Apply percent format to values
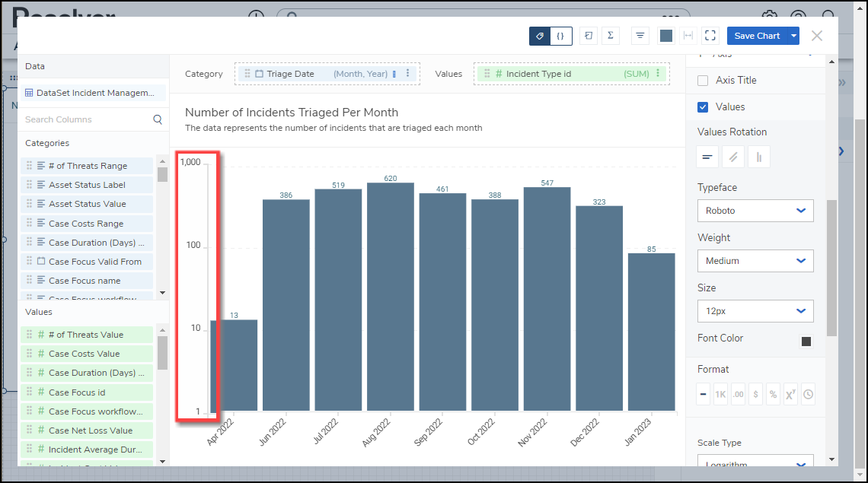The width and height of the screenshot is (868, 483). [773, 395]
